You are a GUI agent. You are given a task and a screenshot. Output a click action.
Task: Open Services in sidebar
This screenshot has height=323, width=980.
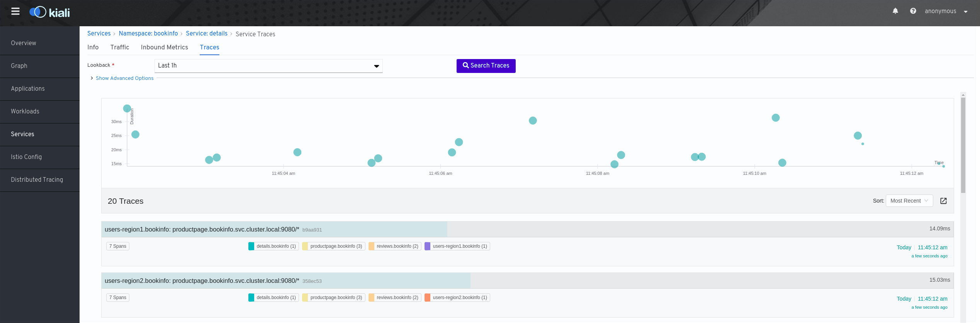tap(40, 134)
